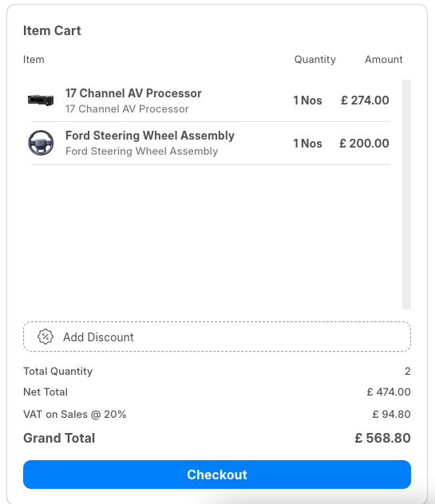Viewport: 435px width, 504px height.
Task: Open the Add Discount field
Action: coord(217,337)
